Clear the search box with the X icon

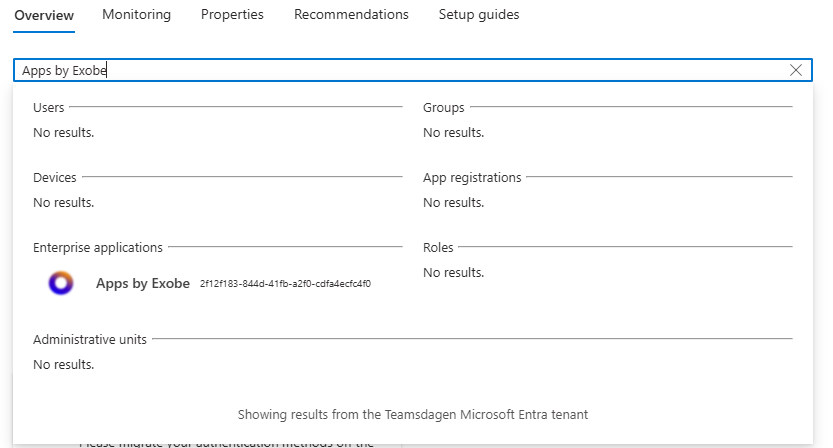795,70
